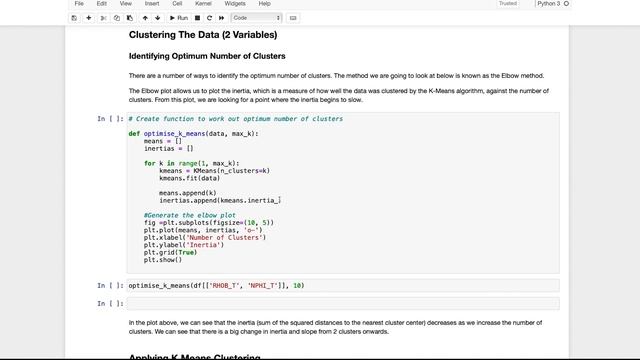Run the selected cell
The height and width of the screenshot is (360, 640).
pos(179,18)
